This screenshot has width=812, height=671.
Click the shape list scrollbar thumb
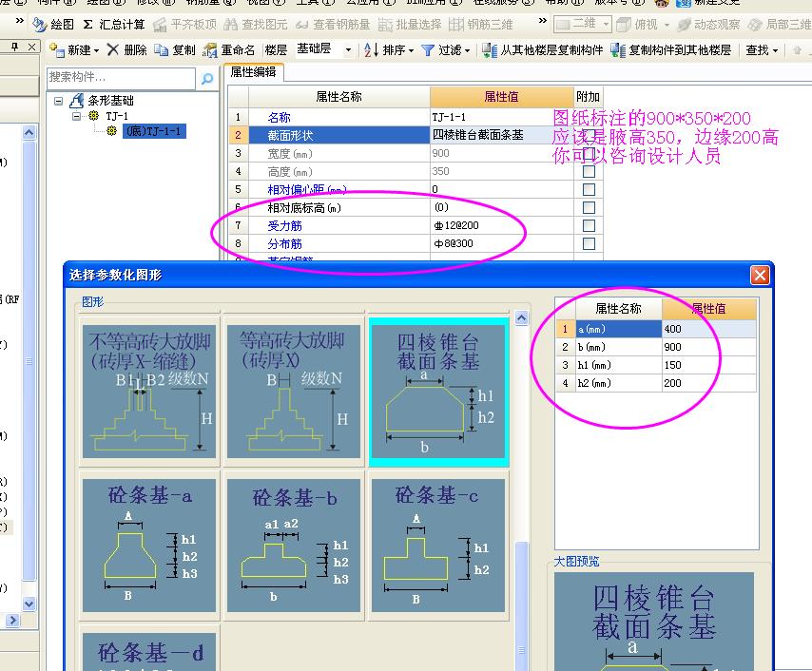522,605
